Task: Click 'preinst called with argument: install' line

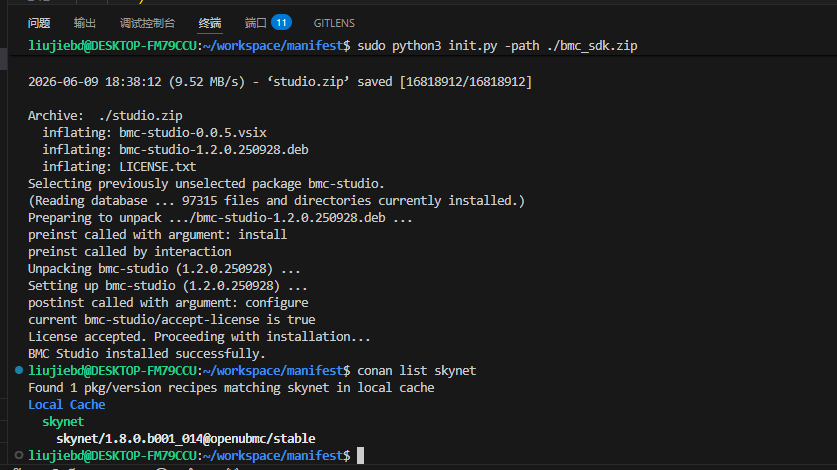Action: pyautogui.click(x=157, y=234)
